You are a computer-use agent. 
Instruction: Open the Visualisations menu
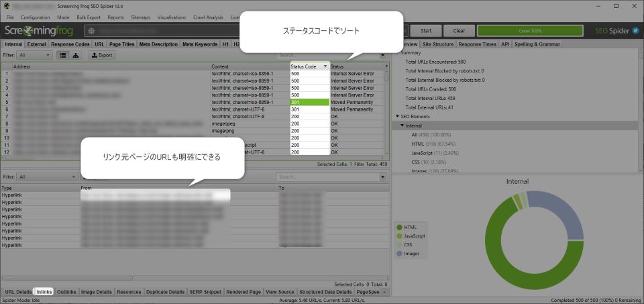point(172,17)
